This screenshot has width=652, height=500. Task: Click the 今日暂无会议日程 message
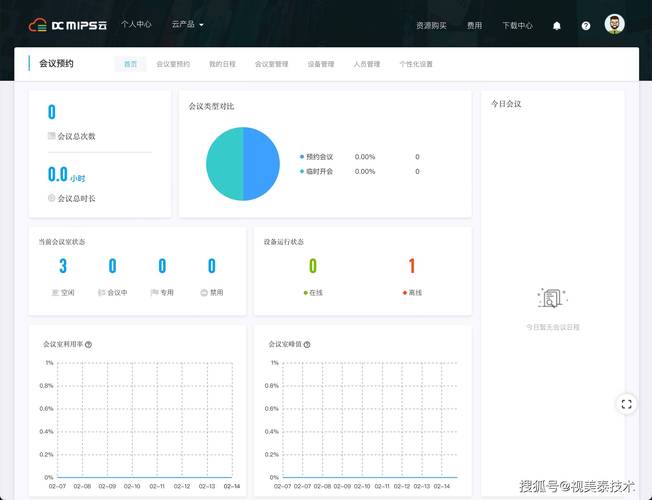pyautogui.click(x=553, y=327)
